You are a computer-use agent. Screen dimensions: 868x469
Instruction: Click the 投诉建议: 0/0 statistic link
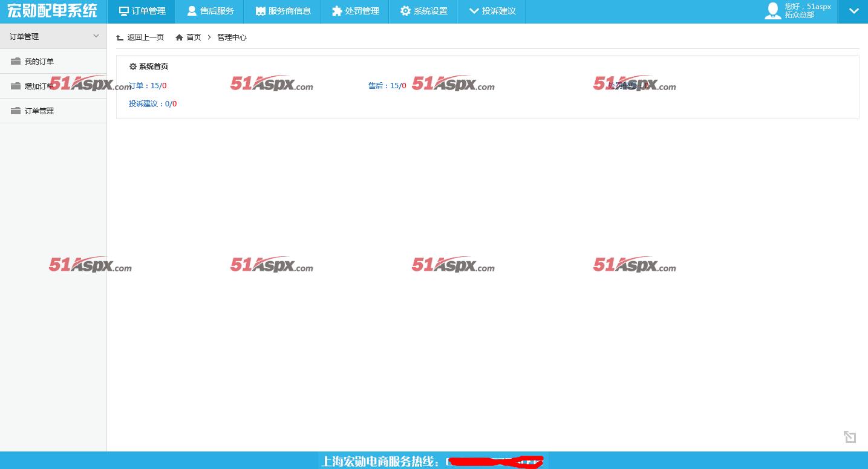click(x=152, y=104)
